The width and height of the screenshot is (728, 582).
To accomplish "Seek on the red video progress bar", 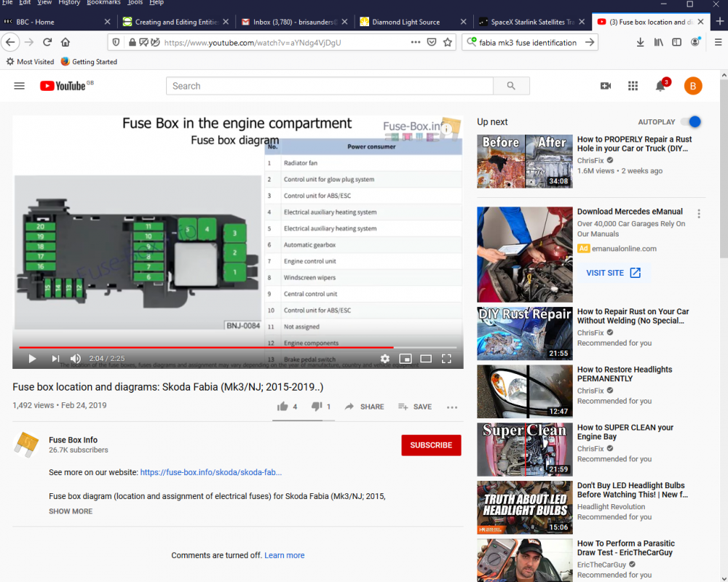I will pos(238,347).
